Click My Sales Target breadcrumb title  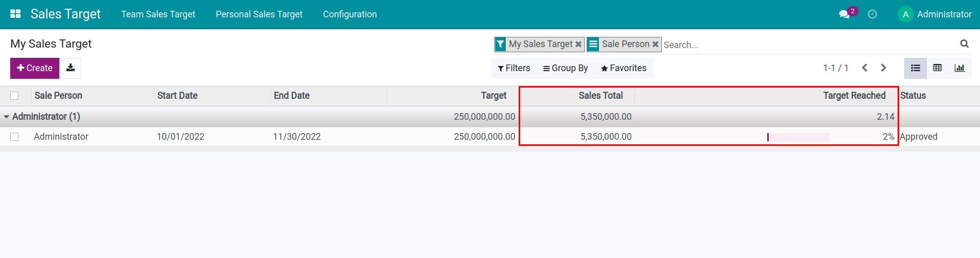coord(51,44)
